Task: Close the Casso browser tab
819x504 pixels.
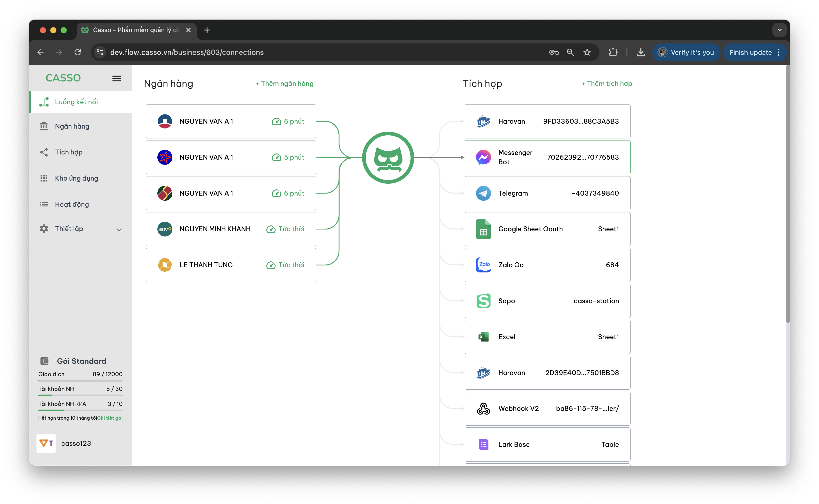Action: [x=188, y=30]
